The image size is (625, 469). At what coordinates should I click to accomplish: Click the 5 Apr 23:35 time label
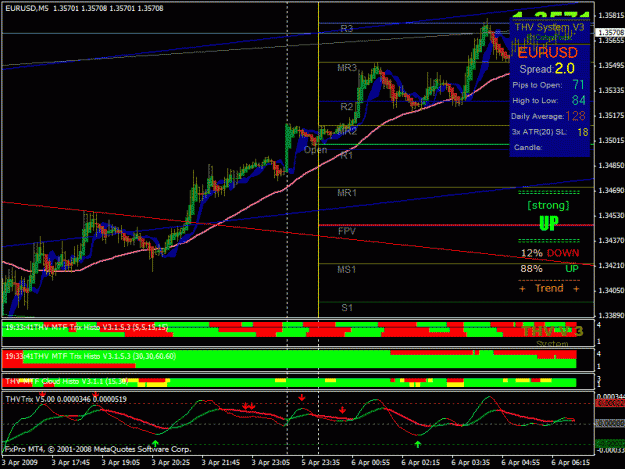pos(320,463)
